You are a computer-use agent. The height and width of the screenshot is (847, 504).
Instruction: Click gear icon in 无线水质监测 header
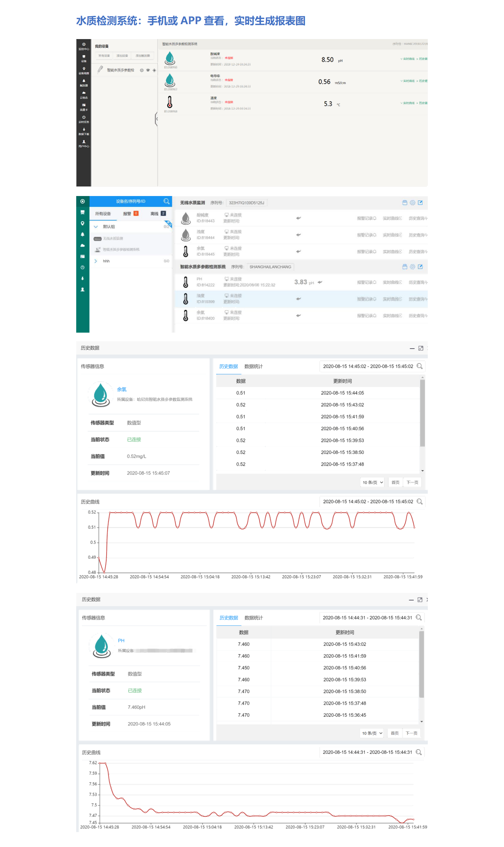pyautogui.click(x=412, y=202)
